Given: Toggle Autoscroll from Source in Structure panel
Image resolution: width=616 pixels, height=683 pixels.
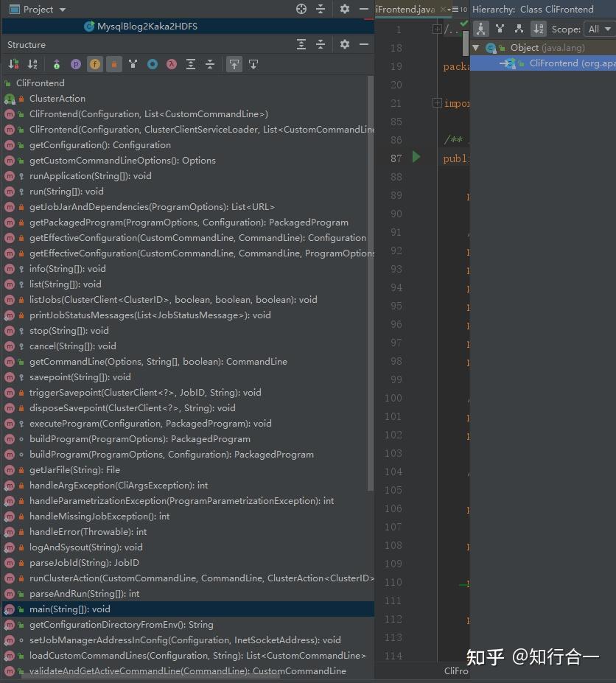Looking at the screenshot, I should click(253, 64).
